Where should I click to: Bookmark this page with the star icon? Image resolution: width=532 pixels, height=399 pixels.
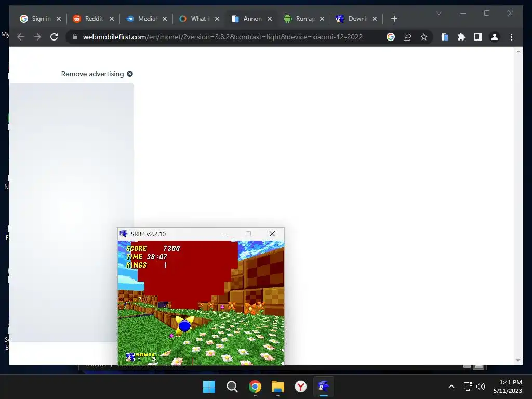coord(424,37)
